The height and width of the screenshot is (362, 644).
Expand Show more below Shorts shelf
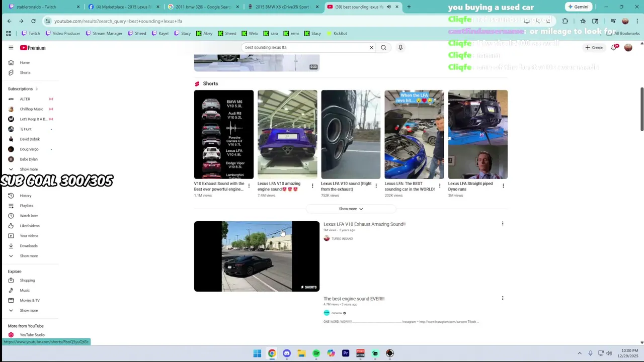351,209
